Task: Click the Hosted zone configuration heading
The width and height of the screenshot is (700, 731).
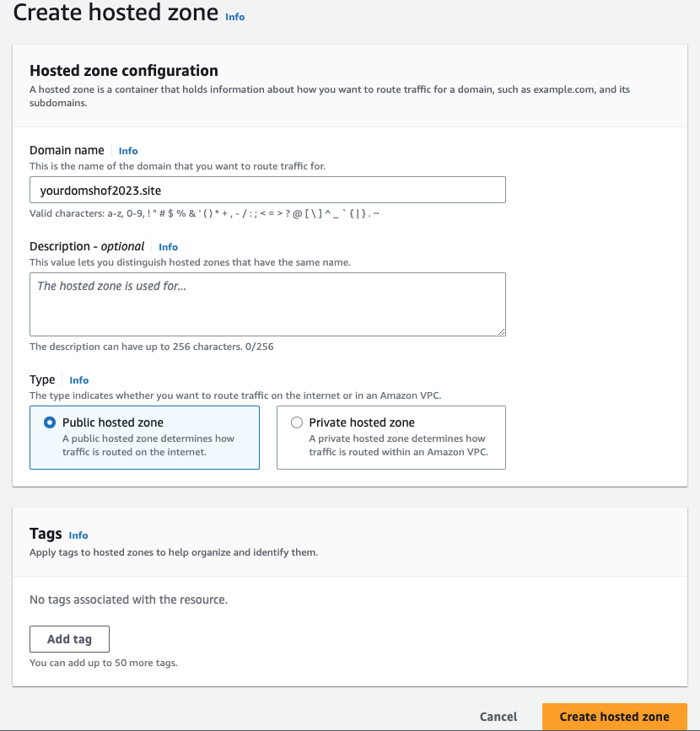Action: pyautogui.click(x=124, y=70)
